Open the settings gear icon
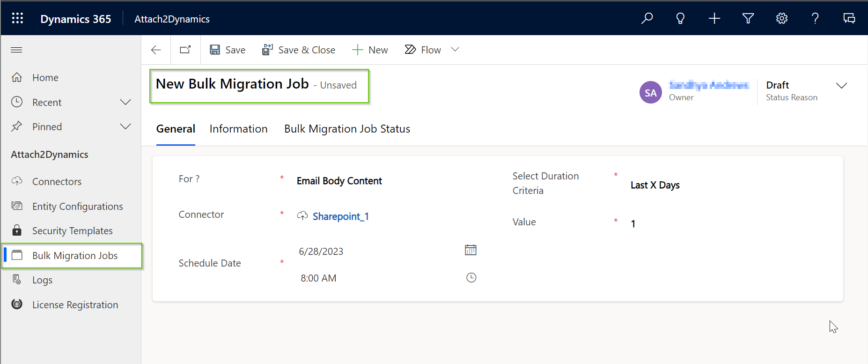This screenshot has width=868, height=364. pos(782,18)
